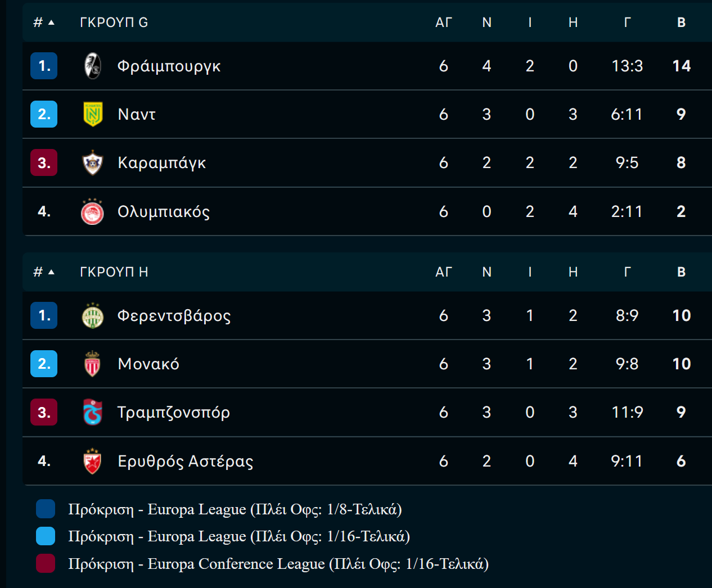Sort Group H by rank arrow

coord(51,272)
